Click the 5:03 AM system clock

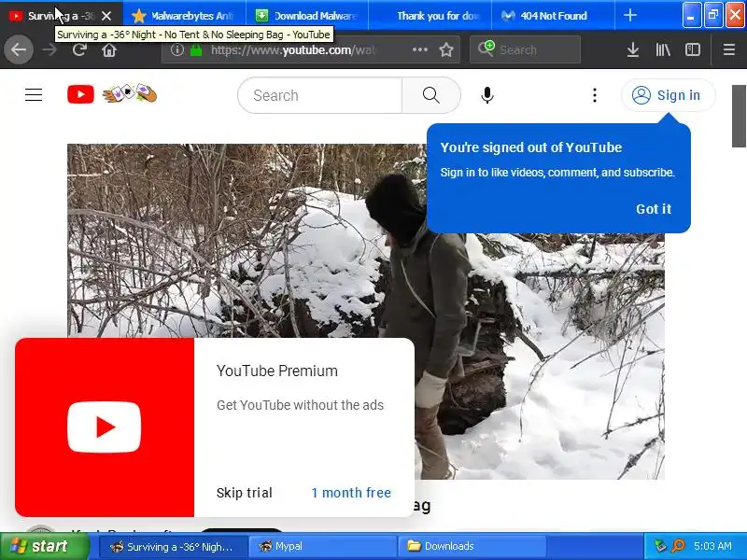tap(712, 546)
